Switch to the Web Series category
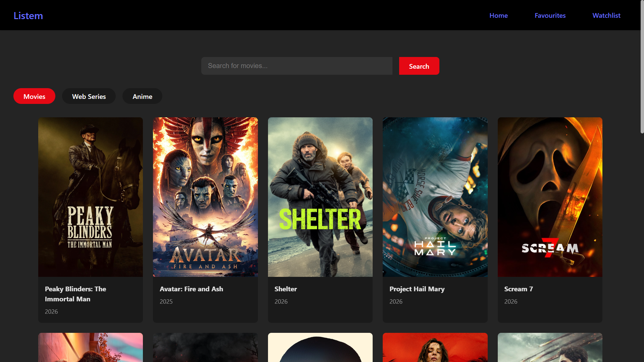This screenshot has height=362, width=644. tap(89, 96)
